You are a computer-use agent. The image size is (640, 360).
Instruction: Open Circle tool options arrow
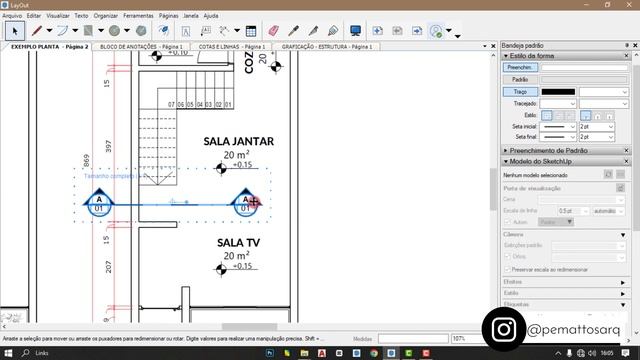(127, 31)
